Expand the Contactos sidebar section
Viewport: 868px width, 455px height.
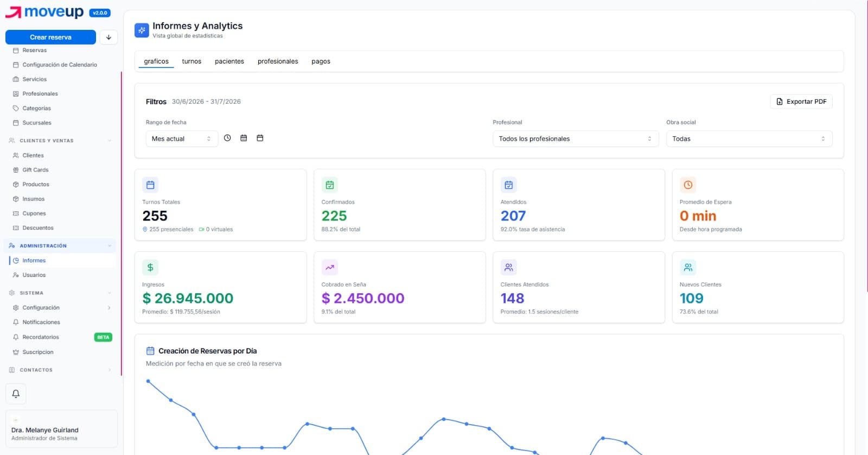click(x=61, y=370)
